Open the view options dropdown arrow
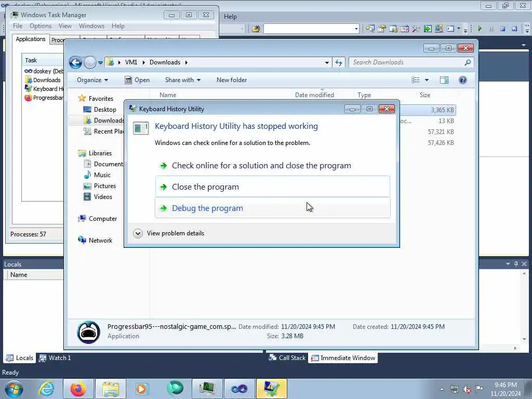532x399 pixels. tap(427, 80)
